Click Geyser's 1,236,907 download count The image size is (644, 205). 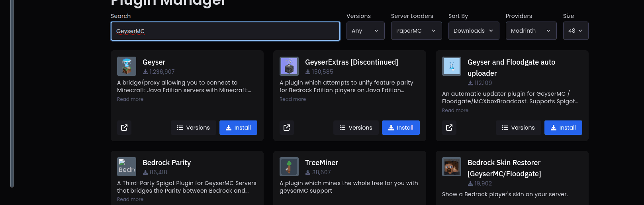pos(159,72)
